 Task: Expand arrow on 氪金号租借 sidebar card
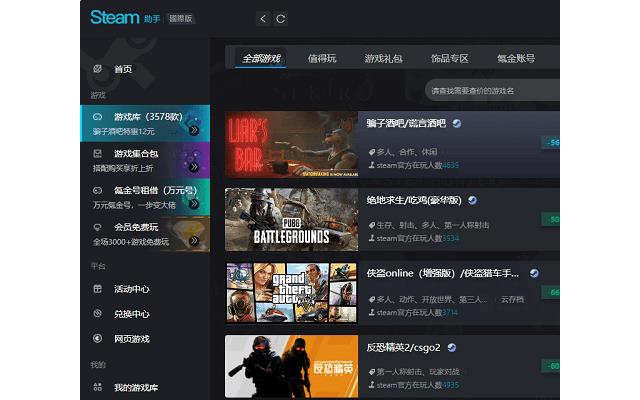pos(194,204)
